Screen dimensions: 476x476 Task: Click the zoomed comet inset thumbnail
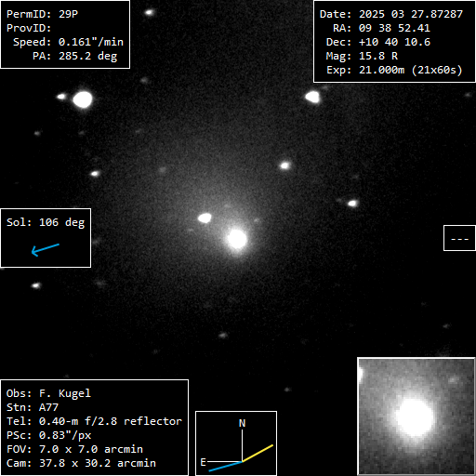click(x=416, y=416)
